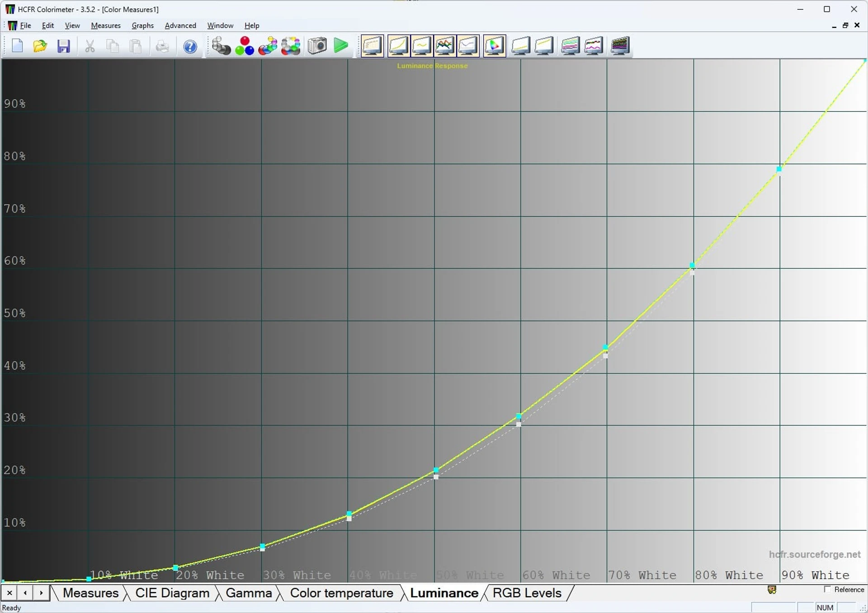Open the monitor icon with magenta wavy lines
The width and height of the screenshot is (868, 613).
(594, 46)
